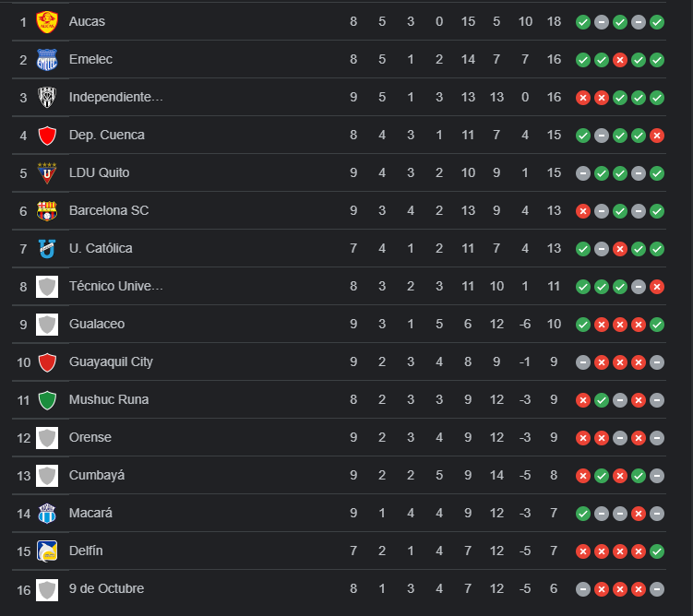693x616 pixels.
Task: Click the Delfín club logo
Action: pos(47,551)
